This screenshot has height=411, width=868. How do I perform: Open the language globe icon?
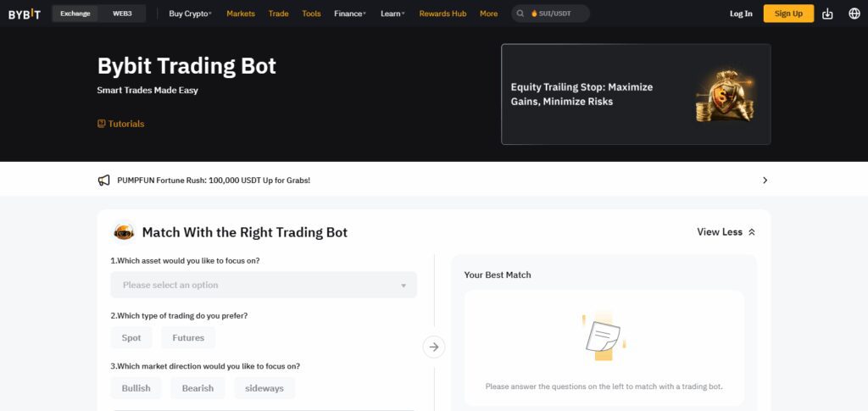[x=854, y=14]
